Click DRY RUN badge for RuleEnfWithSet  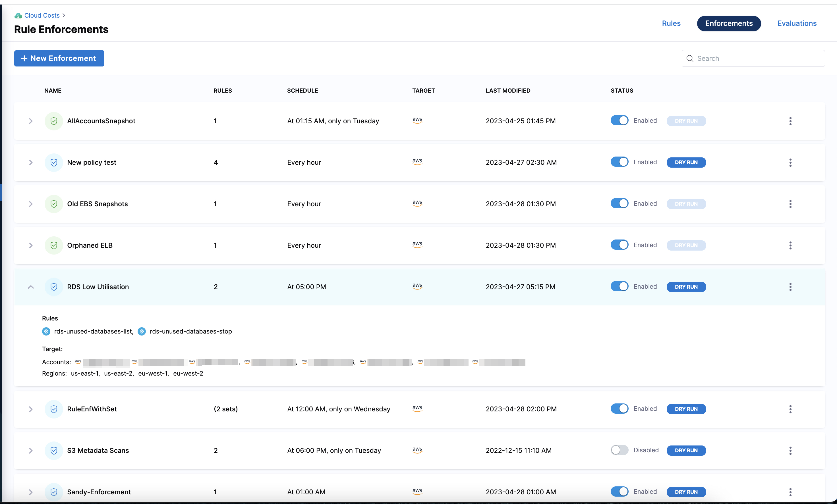[686, 409]
